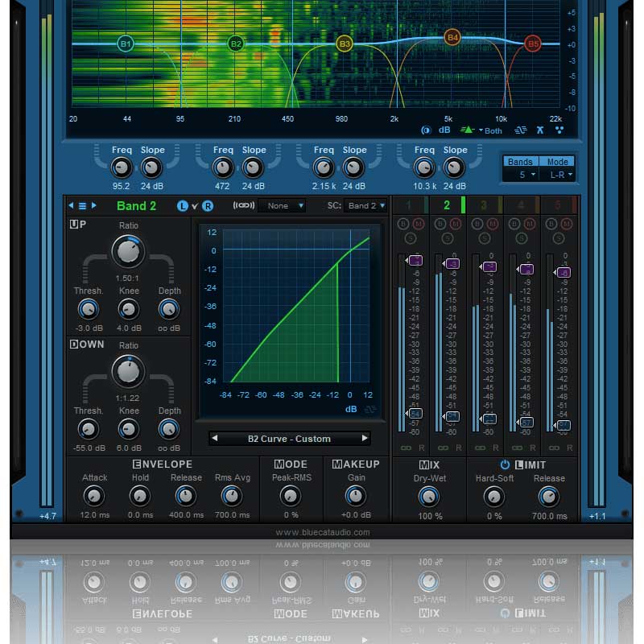The height and width of the screenshot is (644, 644).
Task: Toggle the filter response curves icon
Action: (x=520, y=130)
